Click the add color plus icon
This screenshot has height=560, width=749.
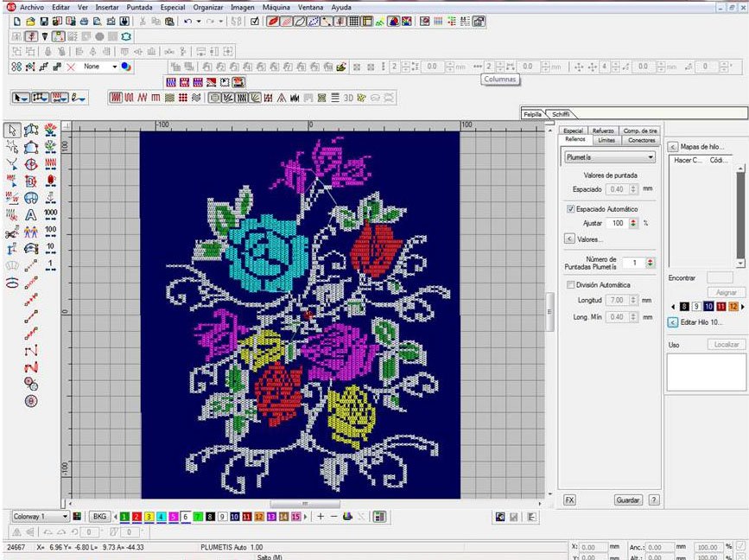[321, 517]
